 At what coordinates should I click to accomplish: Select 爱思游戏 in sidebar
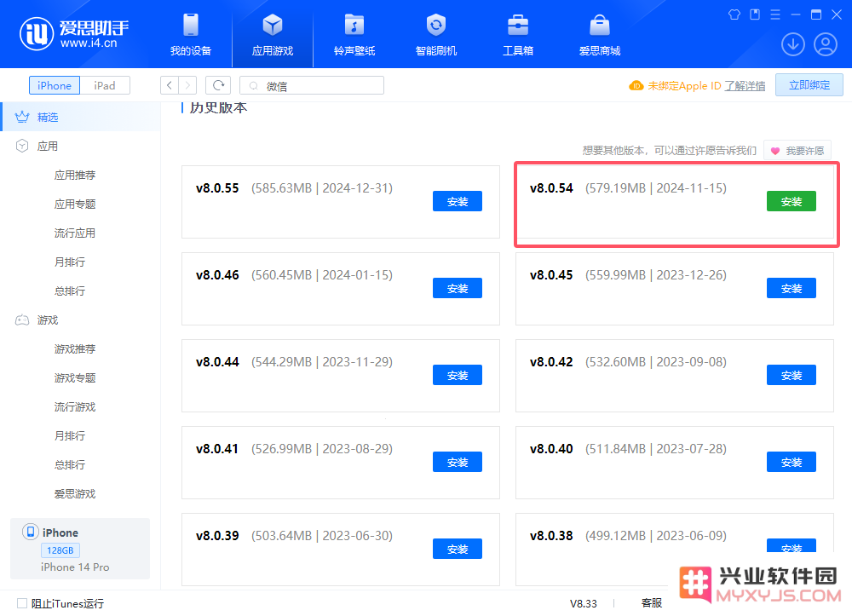pos(75,494)
